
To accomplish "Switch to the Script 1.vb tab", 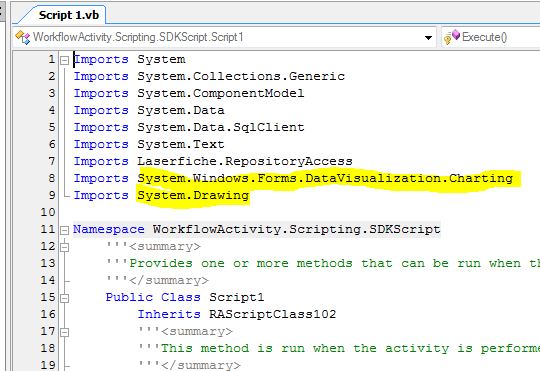I will pos(68,15).
